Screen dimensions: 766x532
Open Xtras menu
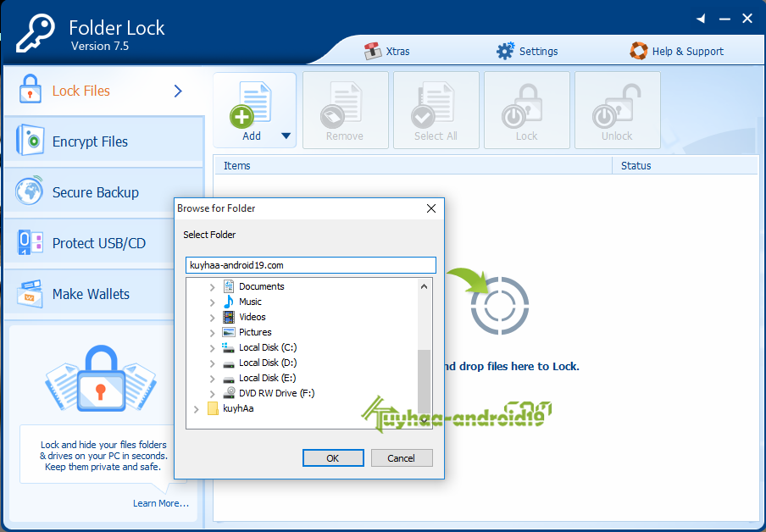click(387, 52)
